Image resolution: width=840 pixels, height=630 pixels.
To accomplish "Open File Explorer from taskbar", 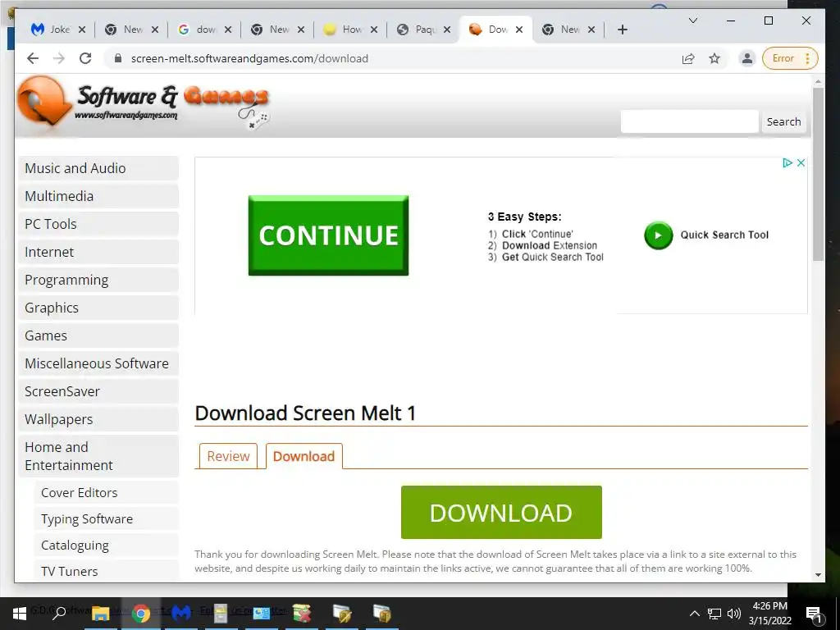I will pos(100,614).
